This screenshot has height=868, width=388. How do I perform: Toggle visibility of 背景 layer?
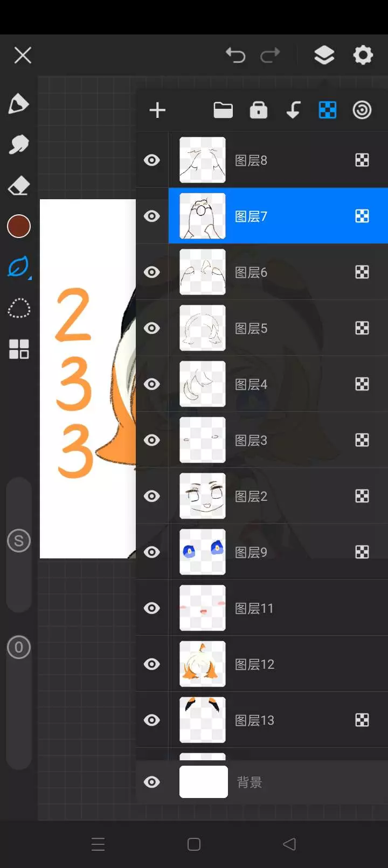pos(152,782)
